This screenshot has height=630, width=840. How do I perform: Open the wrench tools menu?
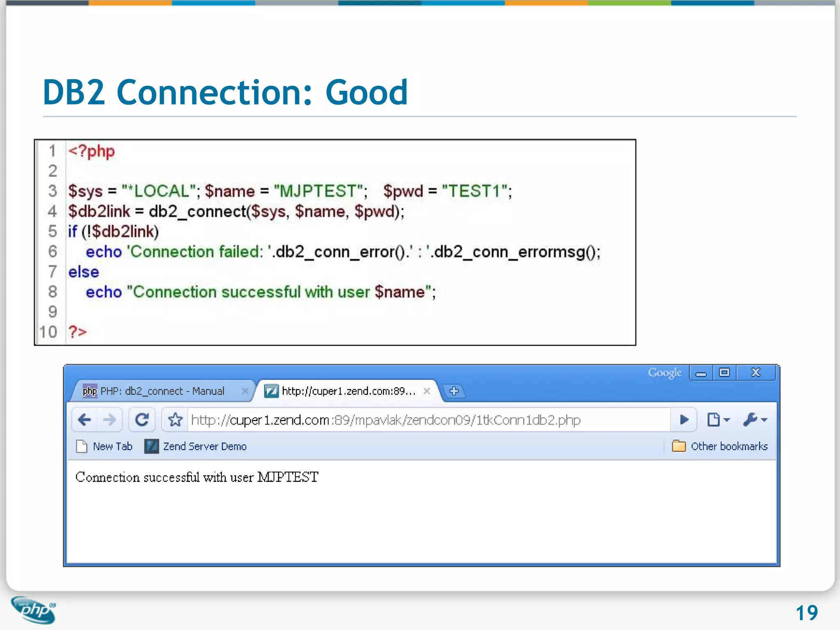755,420
